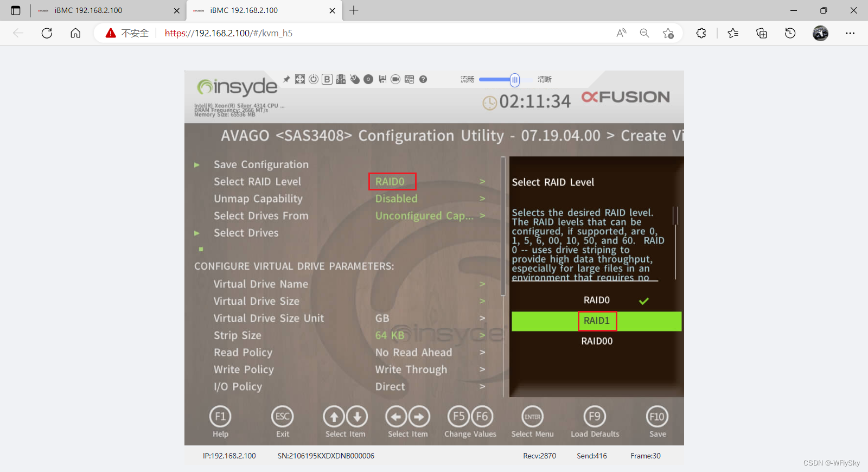The image size is (868, 472).
Task: Open the keyboard combination keys icon
Action: pos(341,79)
